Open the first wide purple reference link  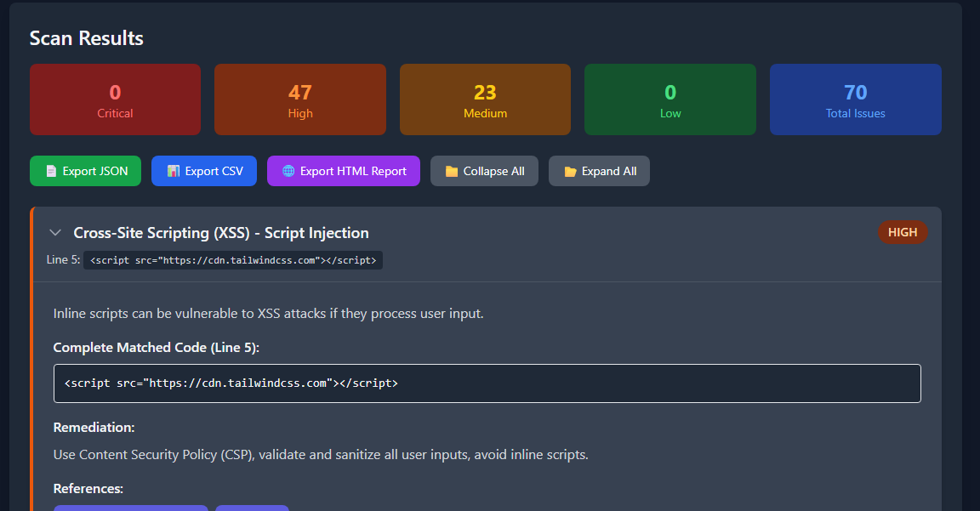click(130, 508)
